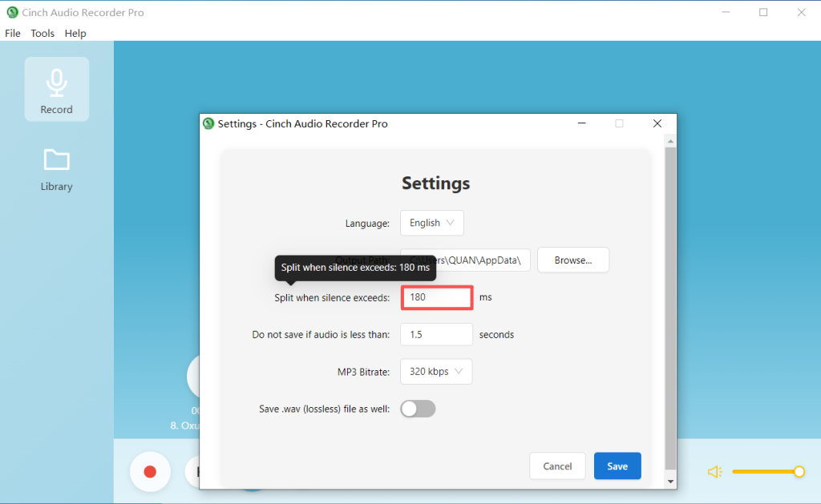The width and height of the screenshot is (821, 504).
Task: Open the Tools menu
Action: (x=42, y=34)
